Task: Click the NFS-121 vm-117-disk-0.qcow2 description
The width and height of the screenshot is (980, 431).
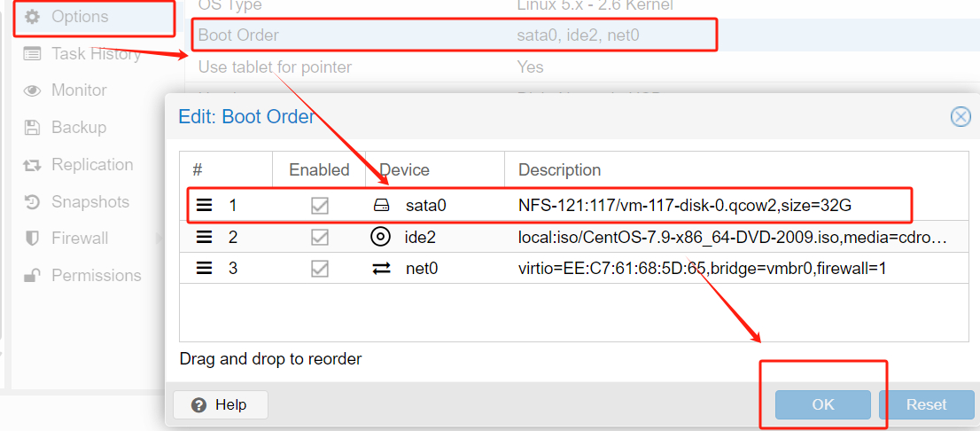Action: point(685,205)
